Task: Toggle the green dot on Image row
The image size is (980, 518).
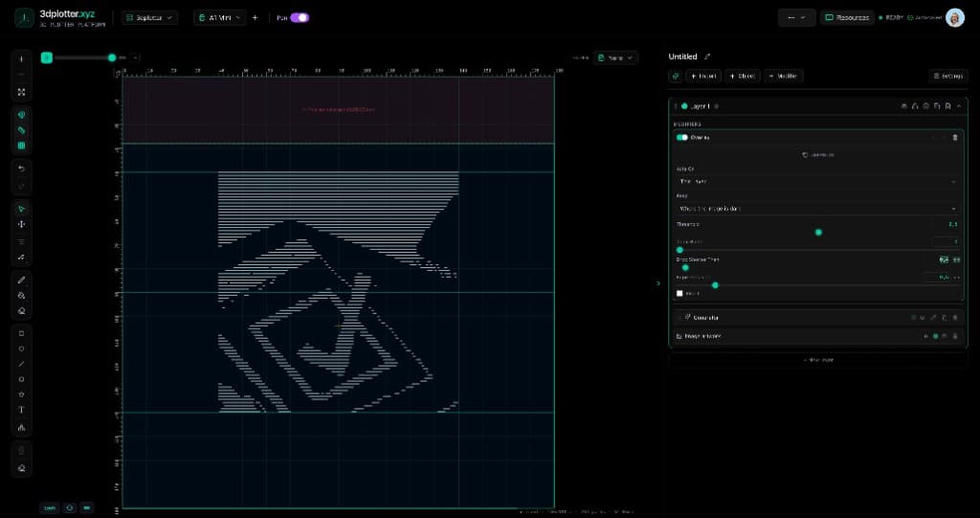Action: 936,336
